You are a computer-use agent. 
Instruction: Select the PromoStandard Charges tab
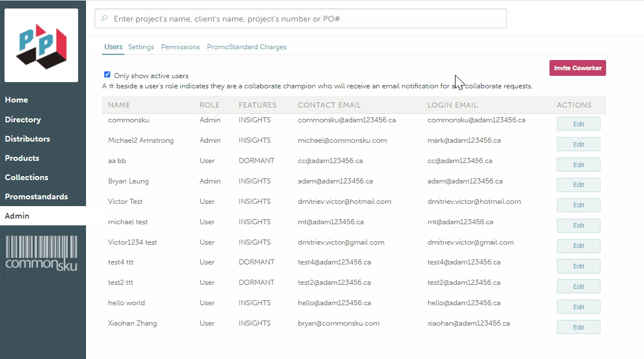coord(246,47)
